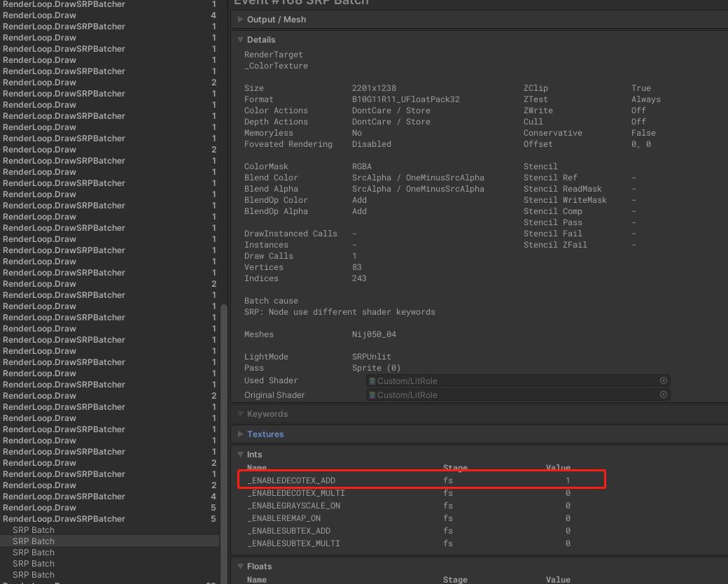
Task: Click the shader icon in Used Shader field
Action: tap(372, 381)
